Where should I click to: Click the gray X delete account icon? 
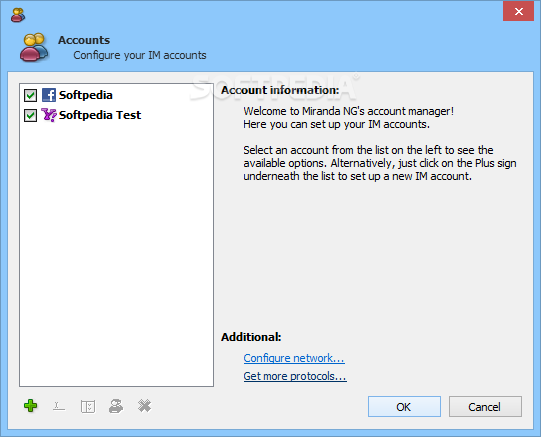(x=145, y=406)
